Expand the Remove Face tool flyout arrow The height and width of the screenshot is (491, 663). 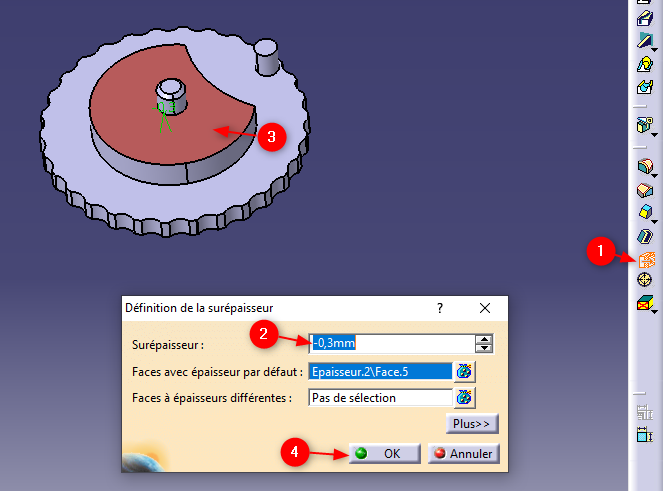pos(654,312)
